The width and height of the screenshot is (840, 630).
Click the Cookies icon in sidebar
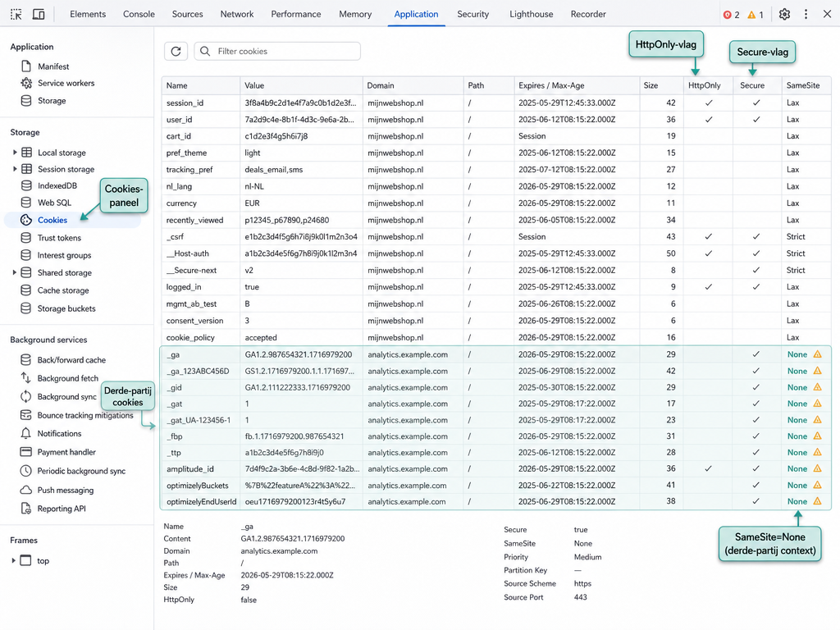pos(26,220)
